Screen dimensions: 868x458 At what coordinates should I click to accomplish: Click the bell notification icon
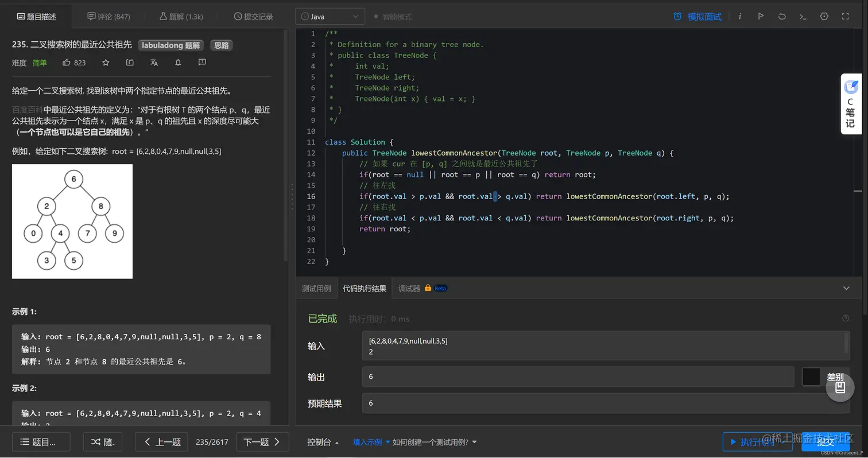(178, 62)
